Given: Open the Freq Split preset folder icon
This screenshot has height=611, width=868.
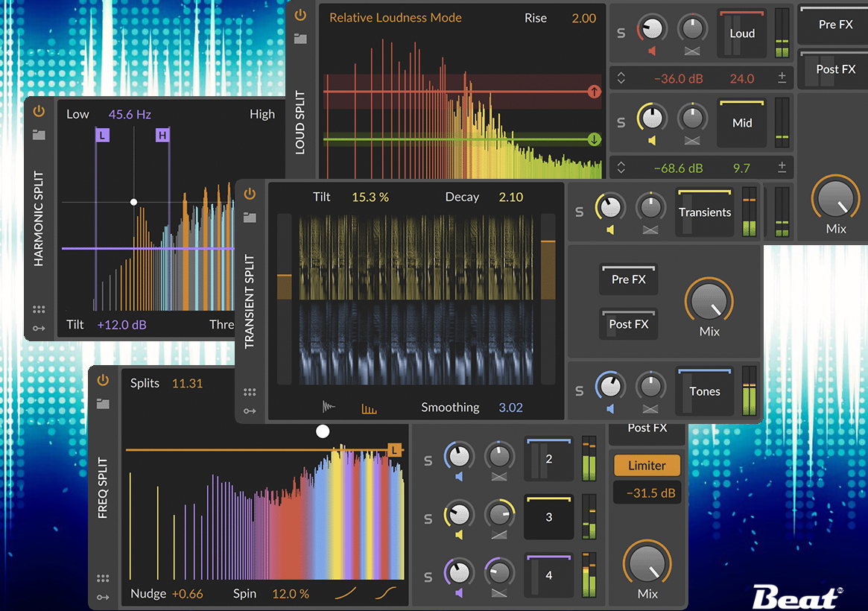Looking at the screenshot, I should coord(103,404).
